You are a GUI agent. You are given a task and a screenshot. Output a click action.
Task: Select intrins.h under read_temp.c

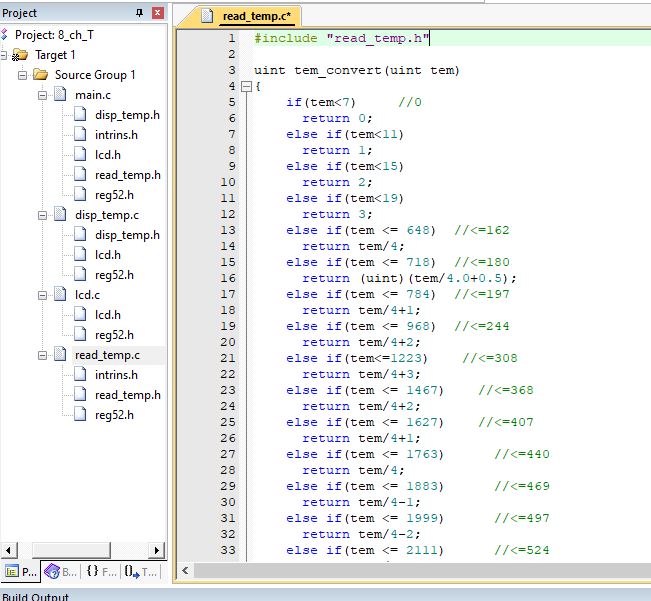click(x=116, y=375)
